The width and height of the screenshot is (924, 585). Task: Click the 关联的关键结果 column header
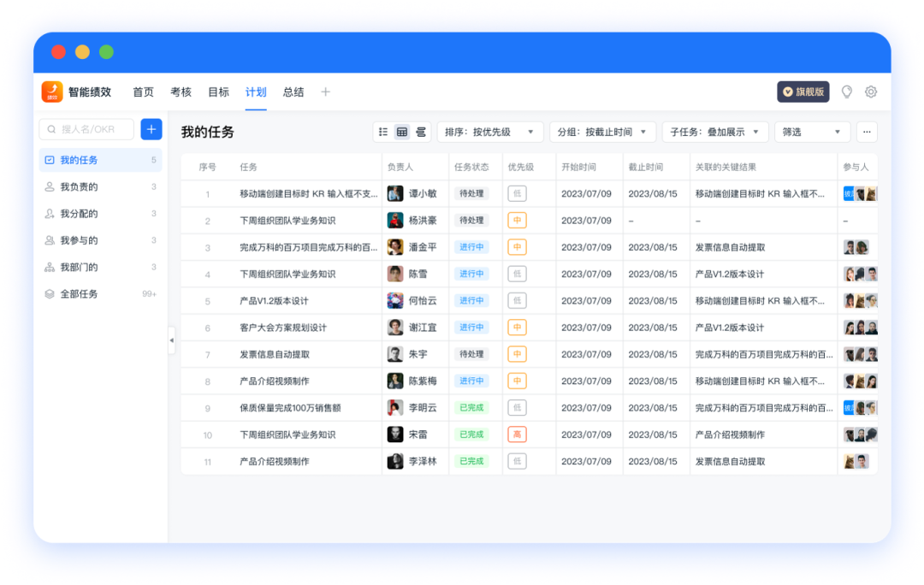(x=726, y=168)
